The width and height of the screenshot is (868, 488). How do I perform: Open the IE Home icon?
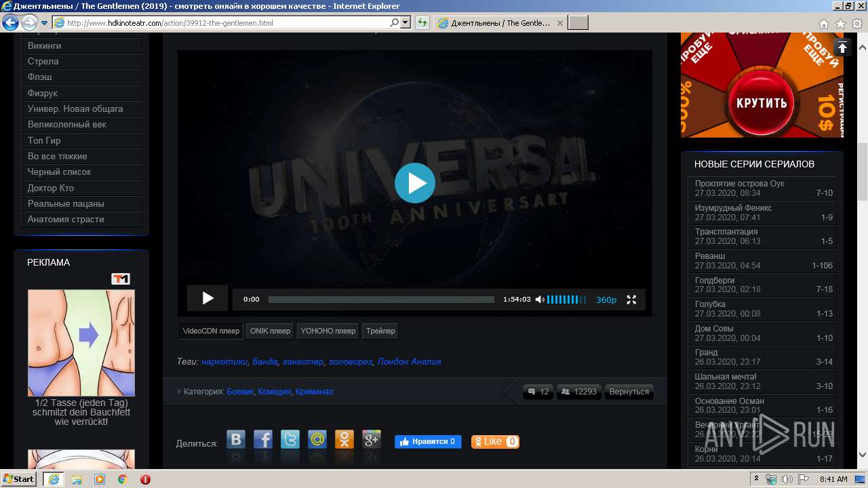click(823, 24)
